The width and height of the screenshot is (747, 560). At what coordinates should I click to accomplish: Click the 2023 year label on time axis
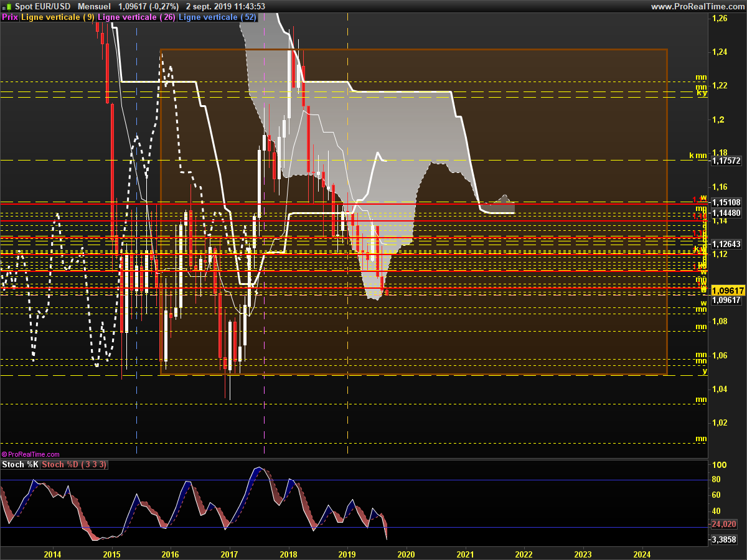pyautogui.click(x=583, y=554)
